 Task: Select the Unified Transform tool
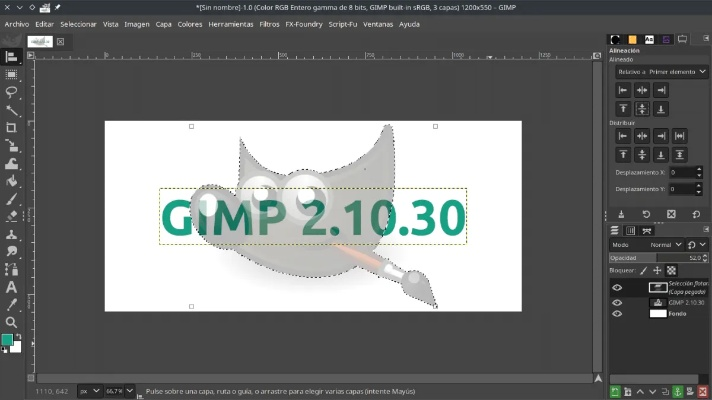pos(11,145)
